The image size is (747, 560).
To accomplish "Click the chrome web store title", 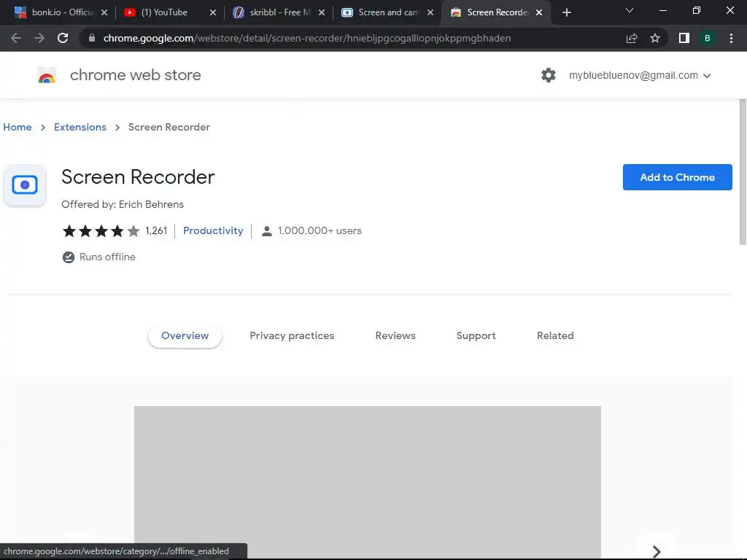I will [135, 75].
